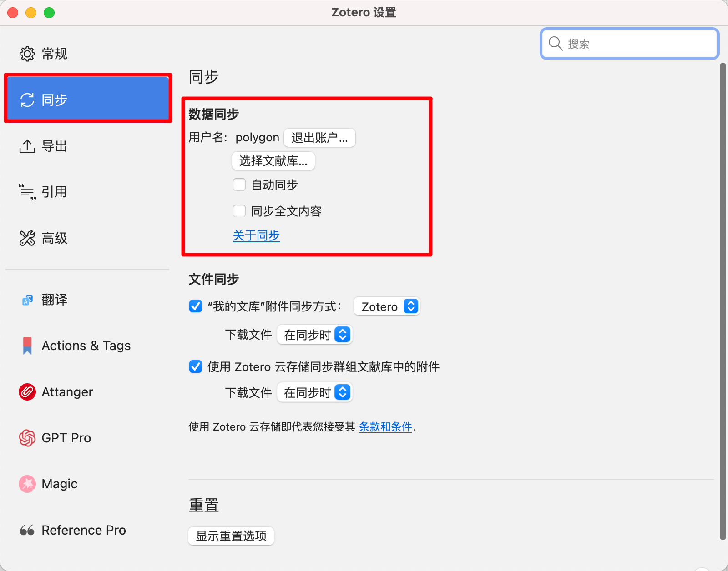This screenshot has width=728, height=571.
Task: Click the General gear icon in sidebar
Action: (27, 54)
